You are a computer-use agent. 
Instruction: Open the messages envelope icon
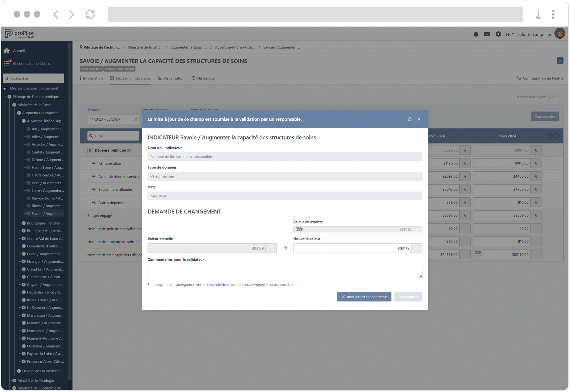click(x=487, y=34)
